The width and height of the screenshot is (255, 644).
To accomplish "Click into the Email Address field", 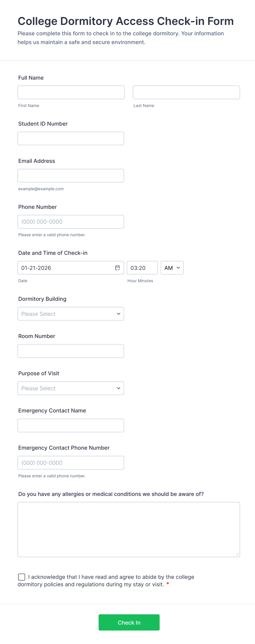I will 70,176.
